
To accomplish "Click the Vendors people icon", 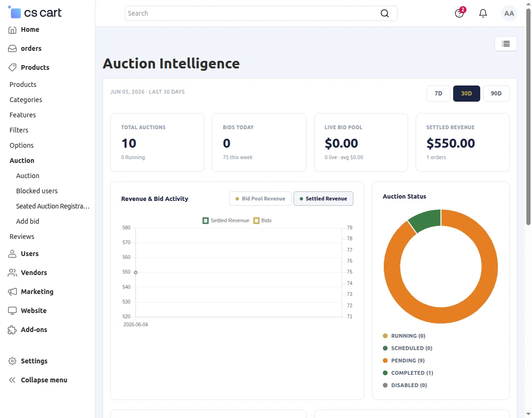I will [12, 273].
